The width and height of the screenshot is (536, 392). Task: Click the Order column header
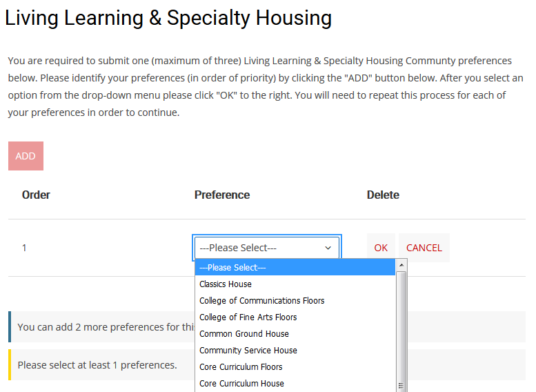coord(36,195)
